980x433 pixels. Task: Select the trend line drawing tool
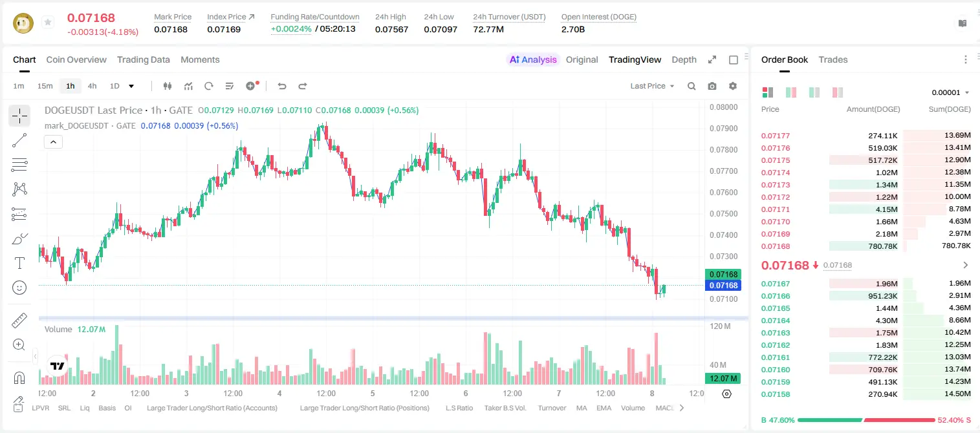(x=19, y=140)
